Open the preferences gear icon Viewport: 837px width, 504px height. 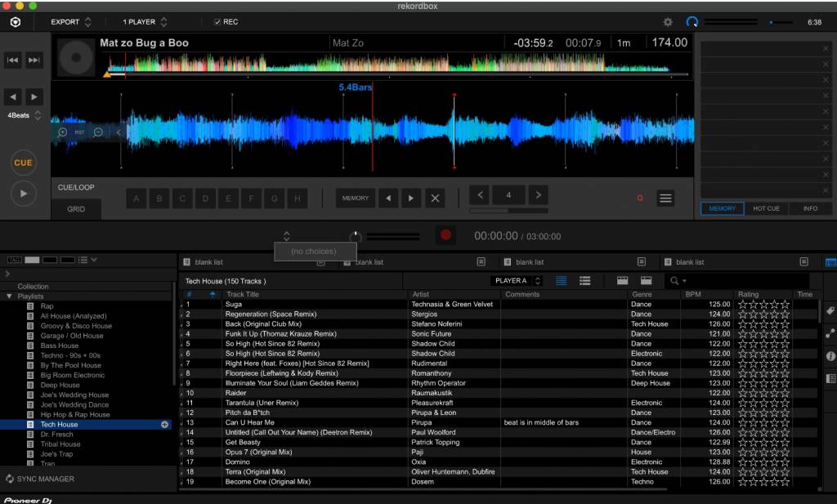pos(668,22)
